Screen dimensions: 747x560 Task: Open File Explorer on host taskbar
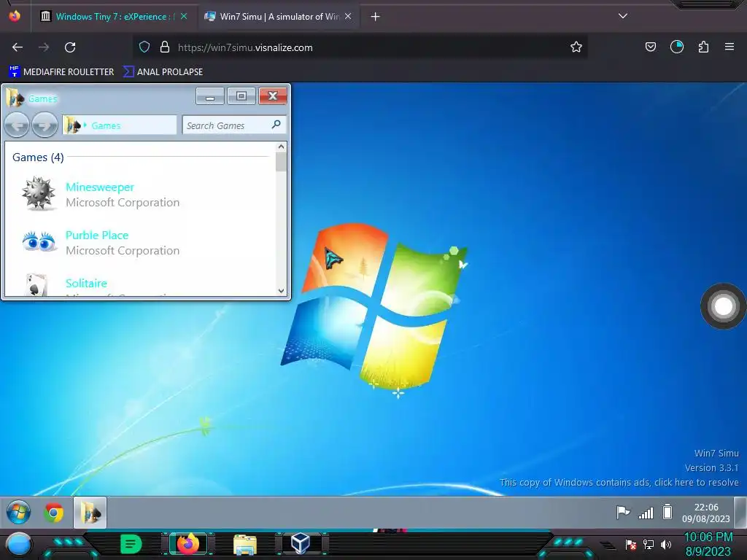click(x=245, y=544)
